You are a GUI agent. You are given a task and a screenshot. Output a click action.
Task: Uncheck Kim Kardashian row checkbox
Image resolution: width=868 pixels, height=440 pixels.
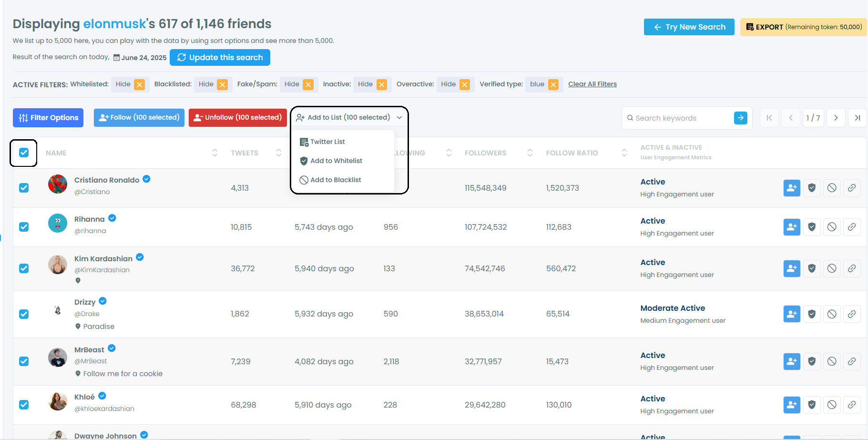pos(24,268)
